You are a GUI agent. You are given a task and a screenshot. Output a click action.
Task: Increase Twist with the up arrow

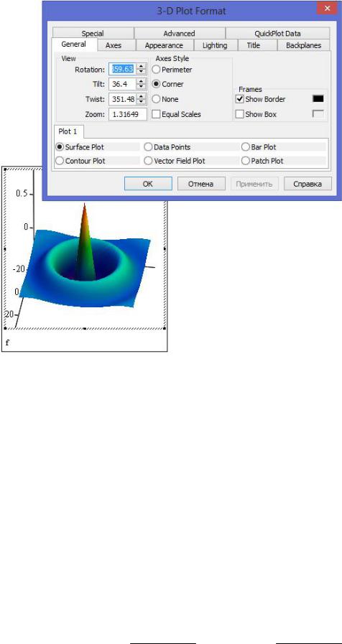coord(142,96)
